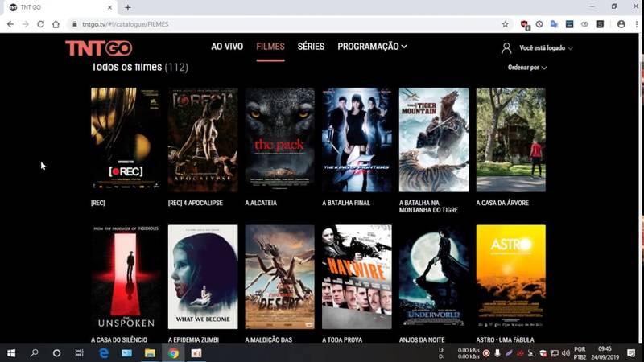Click the 'A EPIDEMIA ZUMBI' title

193,339
